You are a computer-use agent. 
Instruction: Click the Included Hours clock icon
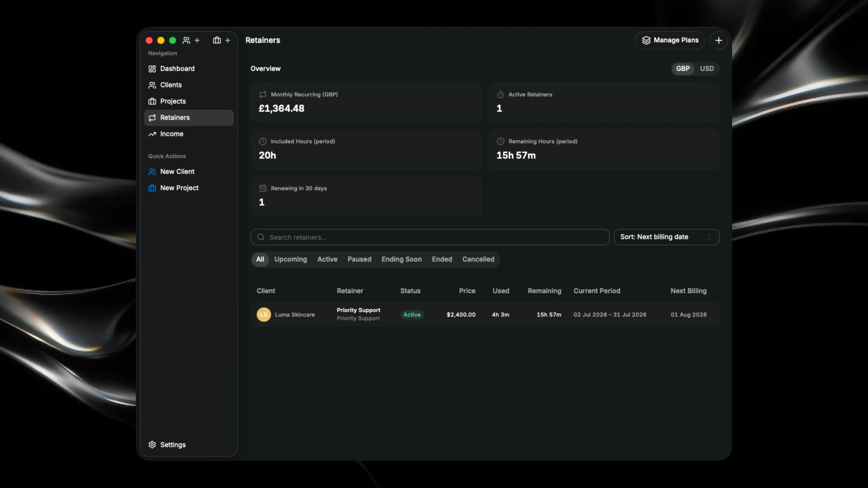263,142
